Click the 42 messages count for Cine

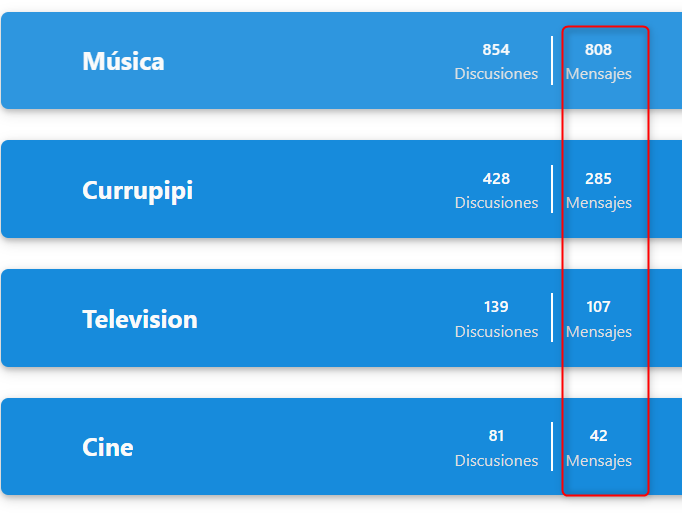click(598, 436)
